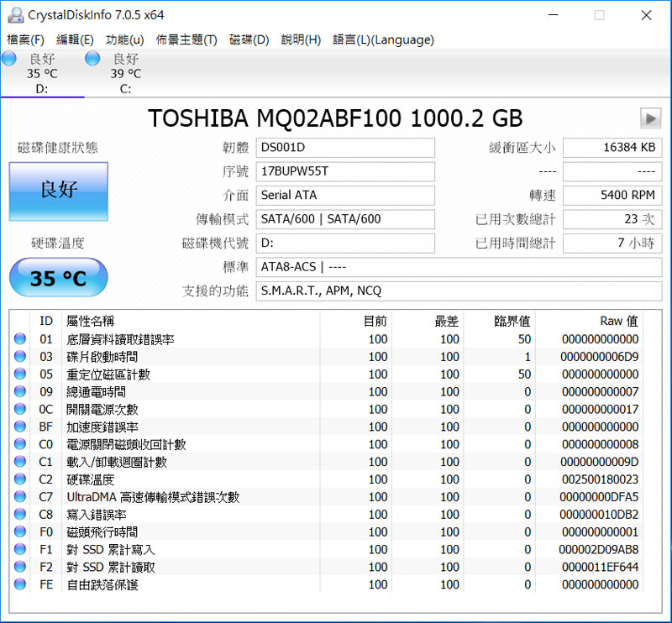Click the features field S.M.A.R.T., APM, NCQ
Image resolution: width=672 pixels, height=623 pixels.
[459, 291]
